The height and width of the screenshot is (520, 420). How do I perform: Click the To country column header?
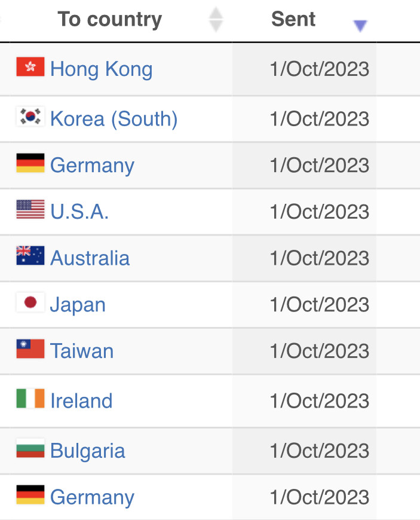110,19
